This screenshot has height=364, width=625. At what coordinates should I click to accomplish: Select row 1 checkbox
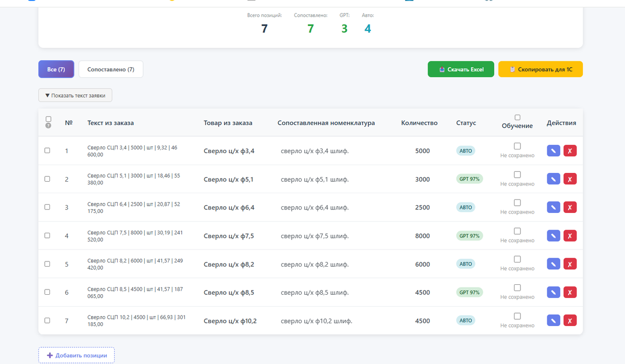pyautogui.click(x=47, y=150)
